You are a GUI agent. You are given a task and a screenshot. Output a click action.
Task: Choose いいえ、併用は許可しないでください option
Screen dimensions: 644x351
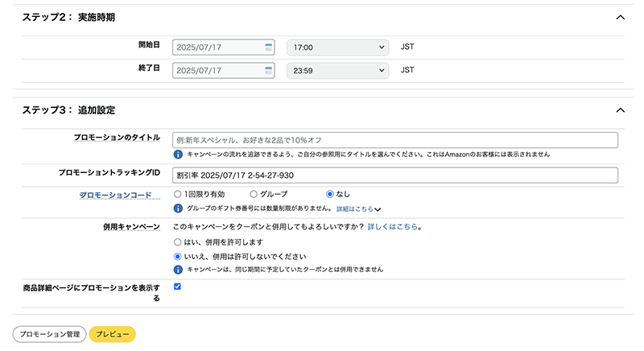click(177, 257)
